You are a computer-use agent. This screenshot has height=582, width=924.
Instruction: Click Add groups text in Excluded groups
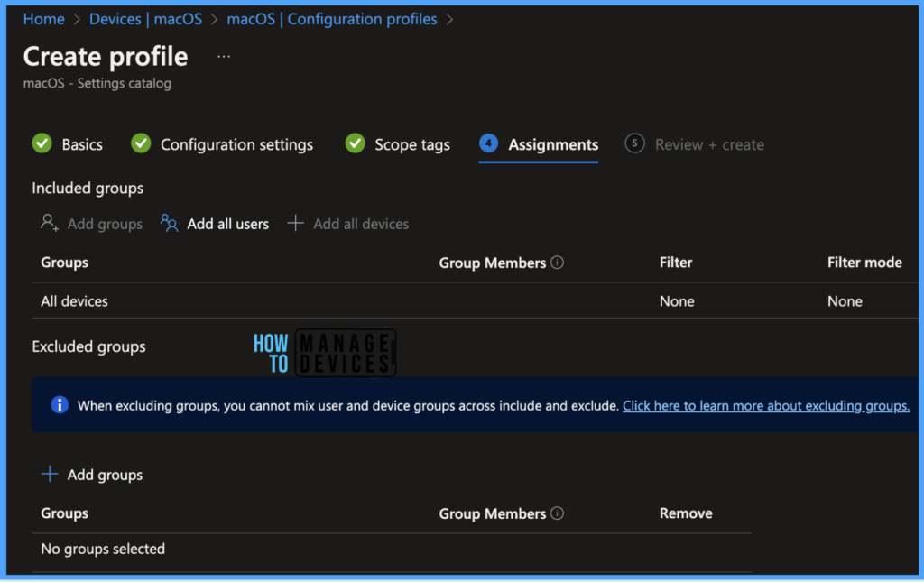(105, 475)
